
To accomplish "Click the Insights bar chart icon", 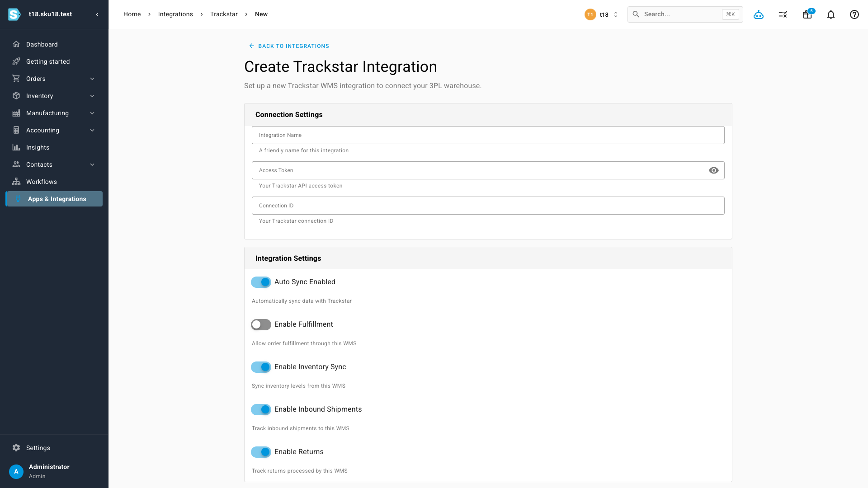I will coord(16,147).
